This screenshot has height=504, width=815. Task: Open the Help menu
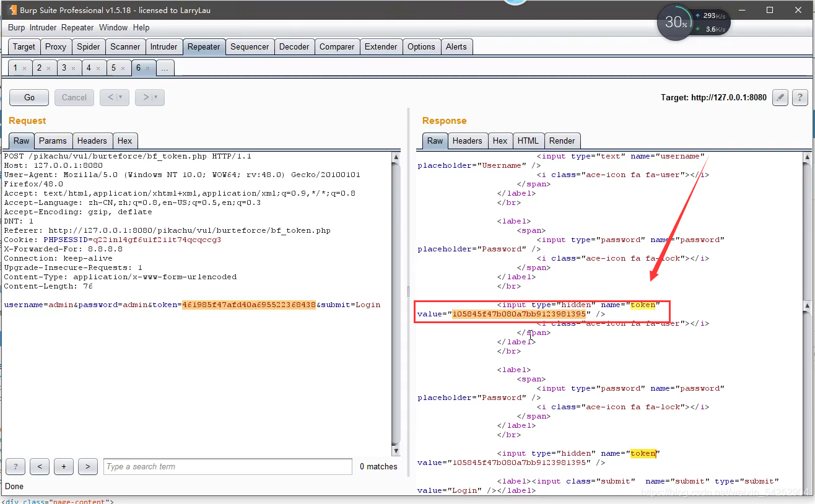[141, 28]
